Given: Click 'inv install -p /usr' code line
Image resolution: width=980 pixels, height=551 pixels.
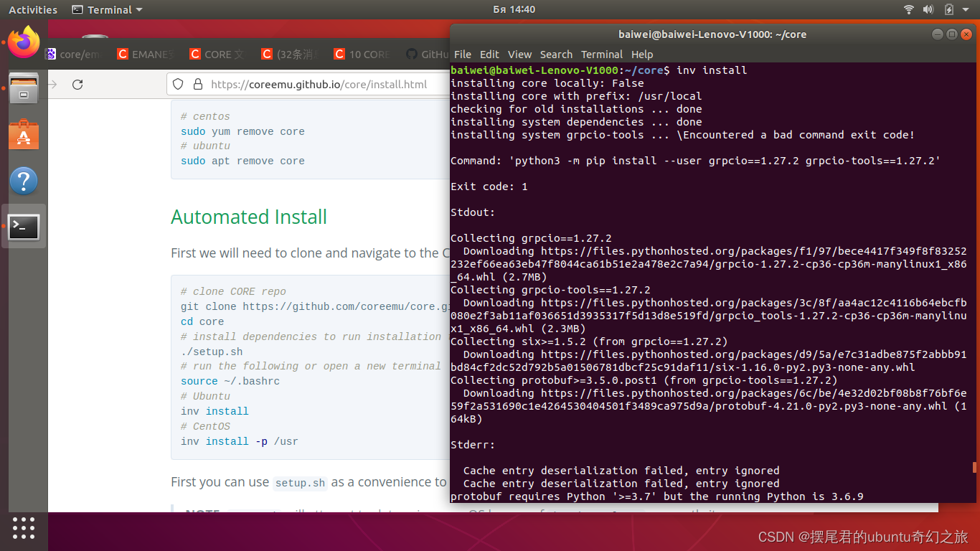Looking at the screenshot, I should click(240, 442).
